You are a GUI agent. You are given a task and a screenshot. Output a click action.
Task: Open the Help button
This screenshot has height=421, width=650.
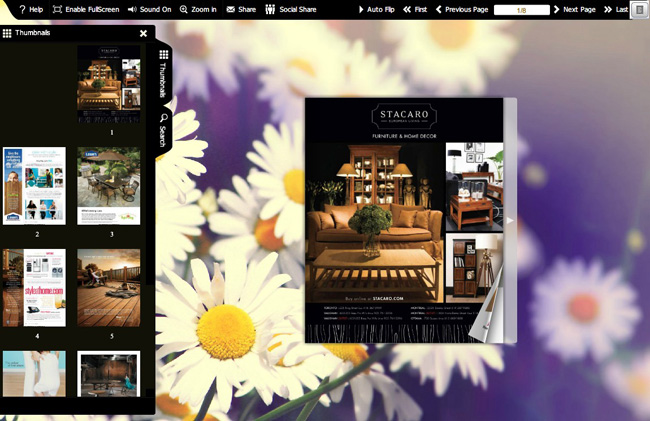tap(31, 9)
